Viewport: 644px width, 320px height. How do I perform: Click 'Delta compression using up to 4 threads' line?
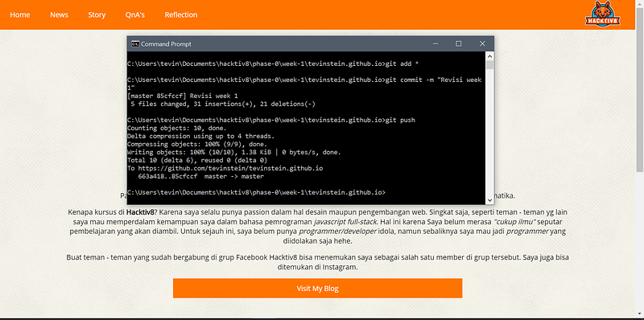click(x=200, y=136)
